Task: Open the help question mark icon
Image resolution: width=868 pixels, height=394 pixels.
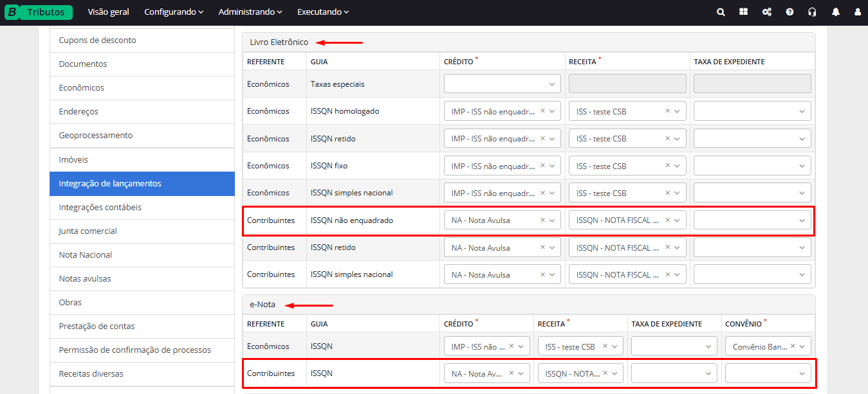Action: click(790, 12)
